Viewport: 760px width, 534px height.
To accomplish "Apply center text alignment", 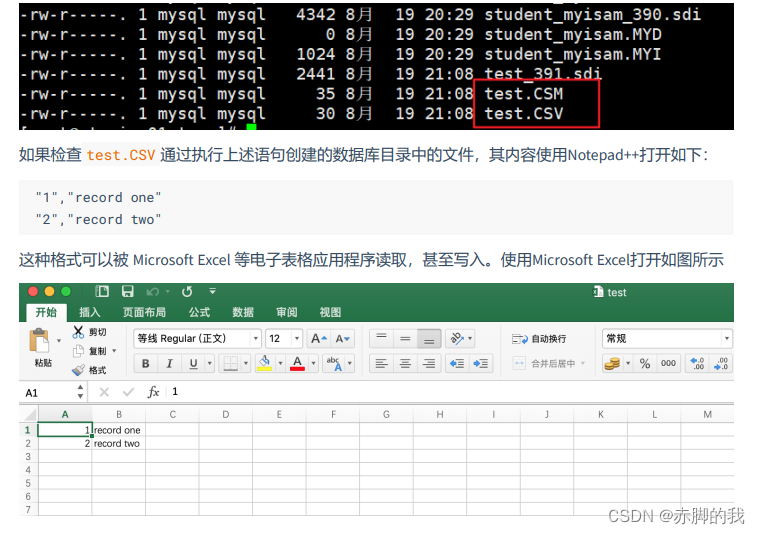I will (x=405, y=363).
